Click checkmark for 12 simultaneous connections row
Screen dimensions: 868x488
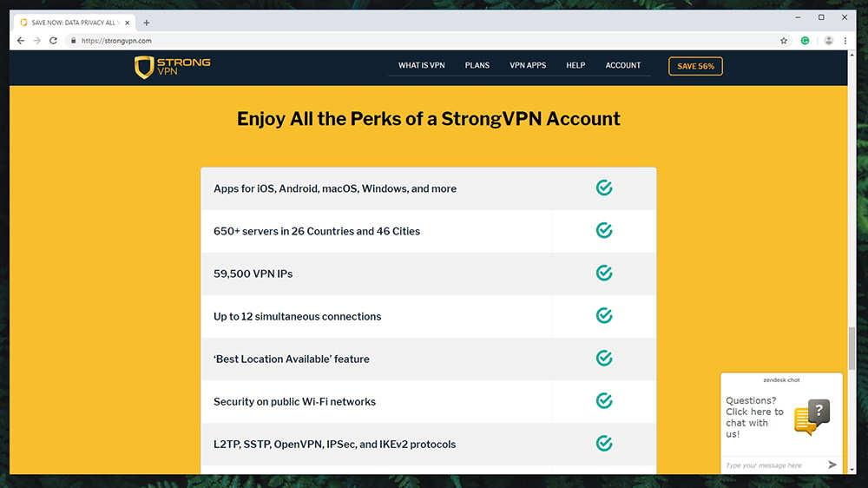(x=604, y=316)
